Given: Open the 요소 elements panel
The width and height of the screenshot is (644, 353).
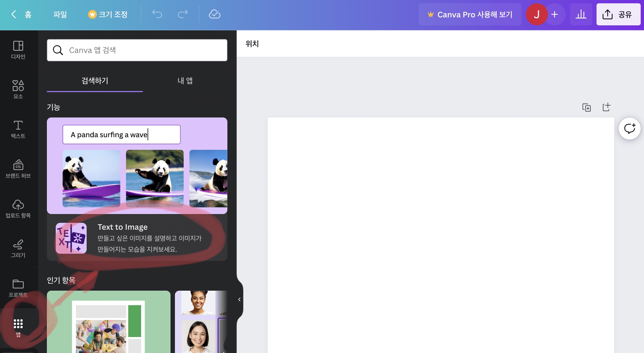Looking at the screenshot, I should (x=18, y=89).
